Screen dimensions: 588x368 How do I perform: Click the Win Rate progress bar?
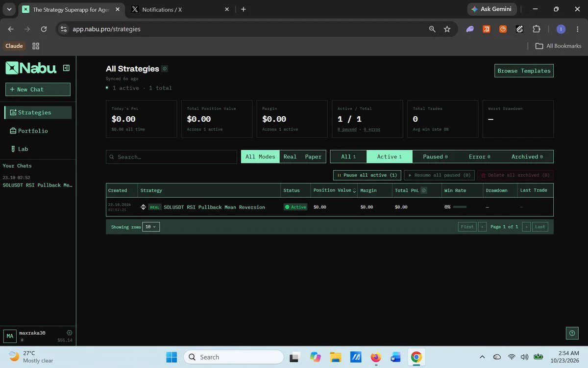pos(460,207)
